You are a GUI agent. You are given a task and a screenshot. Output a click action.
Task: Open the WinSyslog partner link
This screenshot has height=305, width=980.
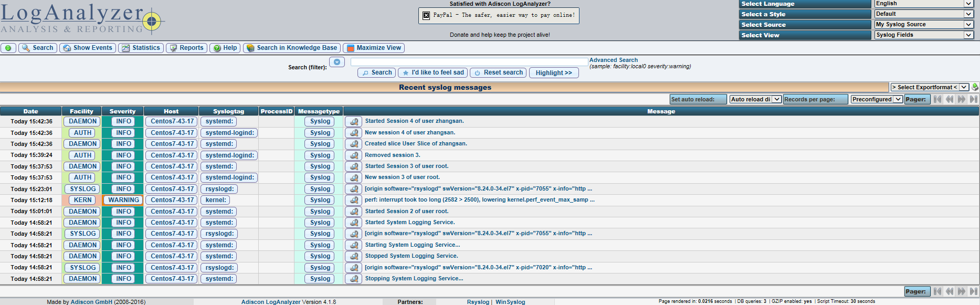510,302
